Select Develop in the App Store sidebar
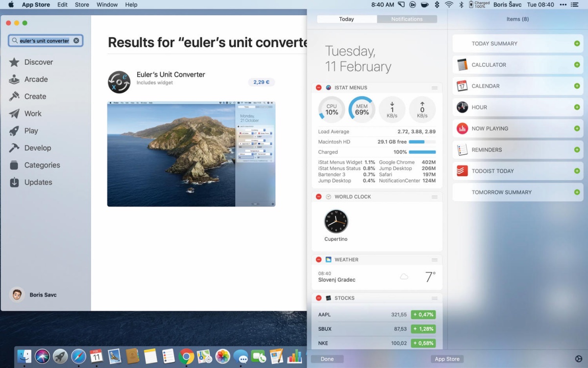588x368 pixels. pyautogui.click(x=30, y=148)
